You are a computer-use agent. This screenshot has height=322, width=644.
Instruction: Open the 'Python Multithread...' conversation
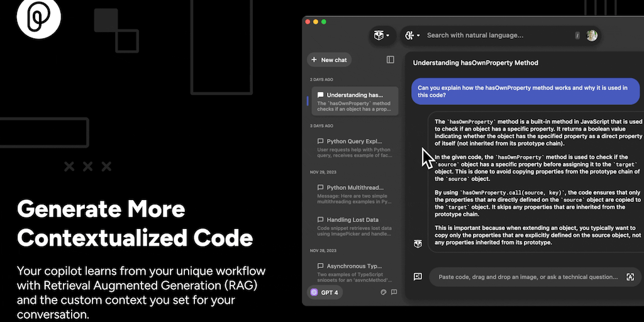point(355,194)
